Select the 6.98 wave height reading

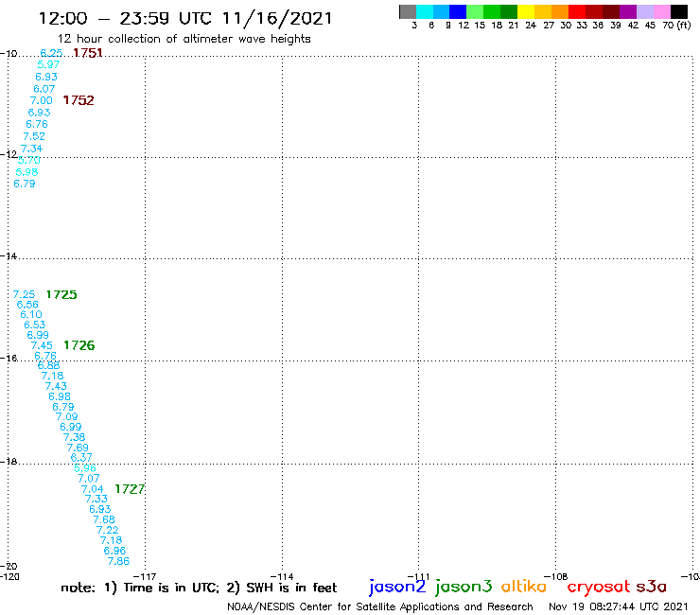pos(60,396)
